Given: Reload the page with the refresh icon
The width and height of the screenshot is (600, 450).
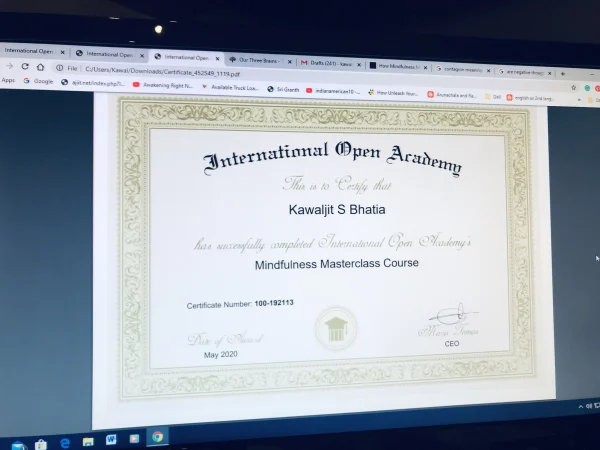Looking at the screenshot, I should pyautogui.click(x=25, y=67).
